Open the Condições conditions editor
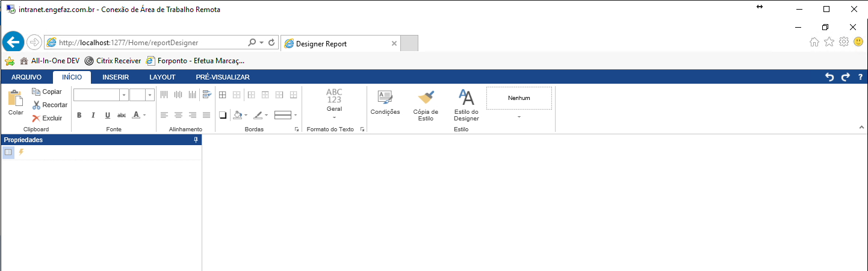 click(x=385, y=103)
